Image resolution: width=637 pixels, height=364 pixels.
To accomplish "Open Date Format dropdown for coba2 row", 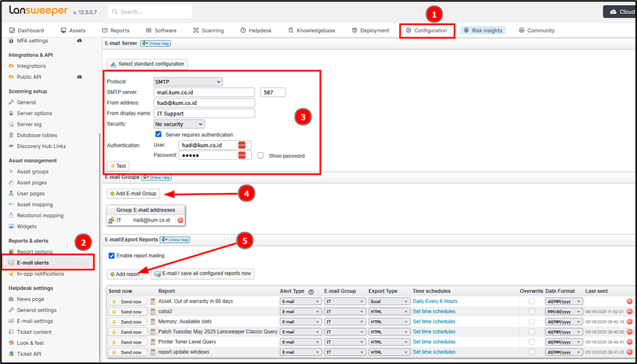I will [x=564, y=312].
